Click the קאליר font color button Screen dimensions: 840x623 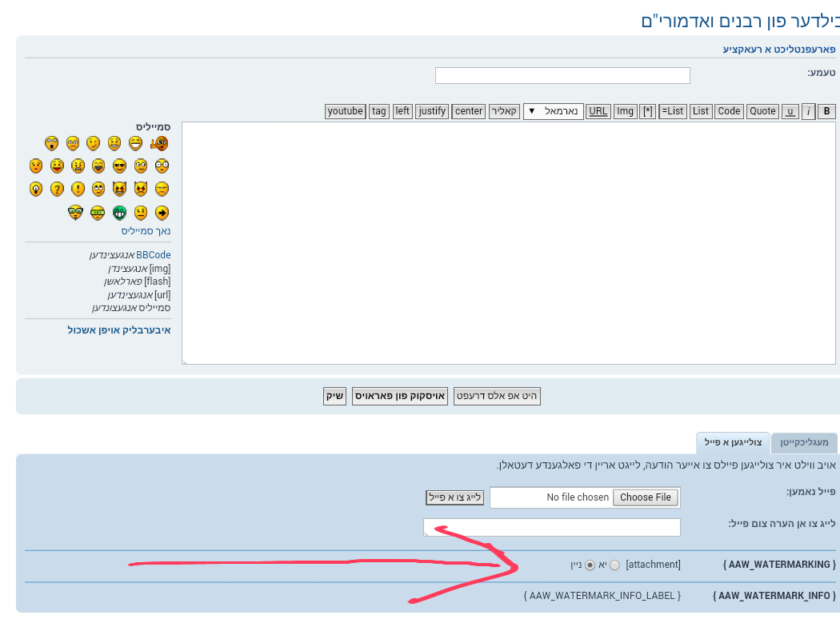click(x=504, y=111)
